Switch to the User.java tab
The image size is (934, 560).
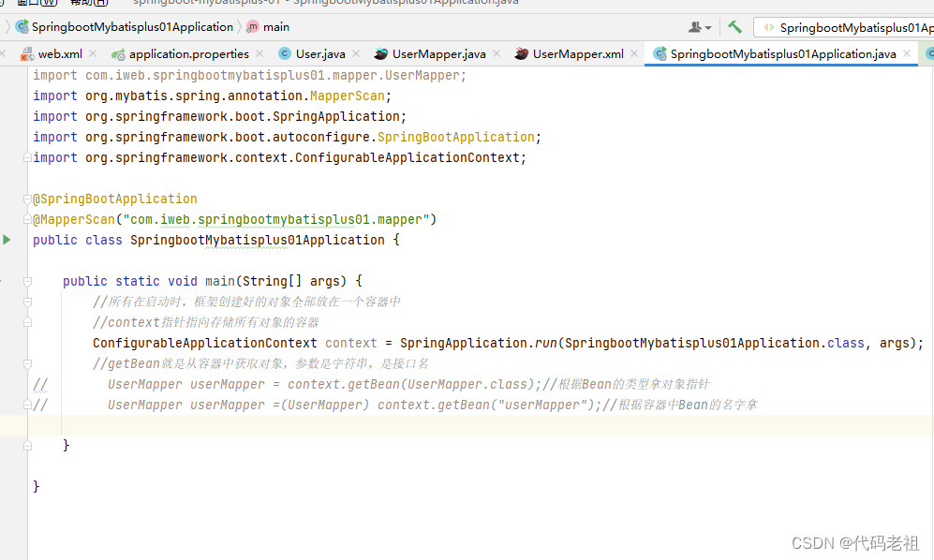(320, 53)
